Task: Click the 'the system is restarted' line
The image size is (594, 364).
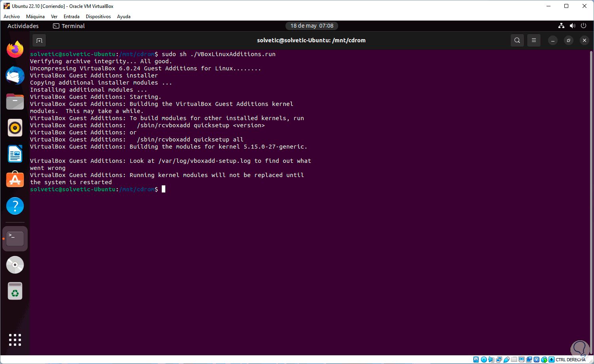Action: click(71, 182)
